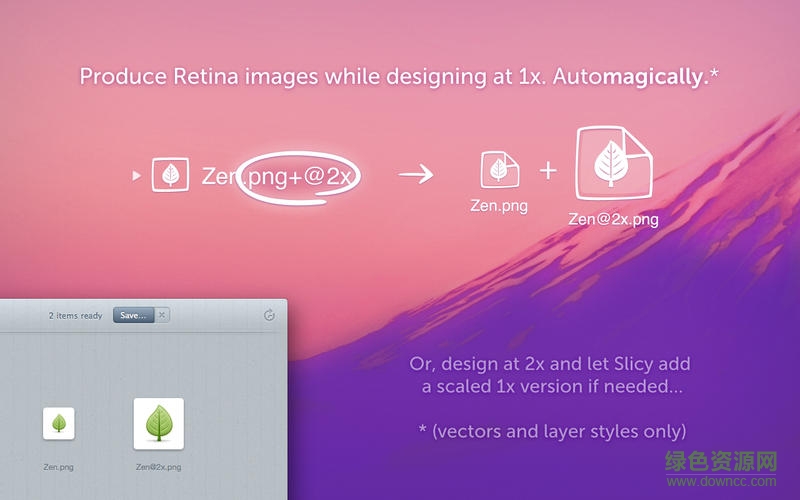Image resolution: width=800 pixels, height=500 pixels.
Task: Click the circular refresh icon
Action: [269, 315]
